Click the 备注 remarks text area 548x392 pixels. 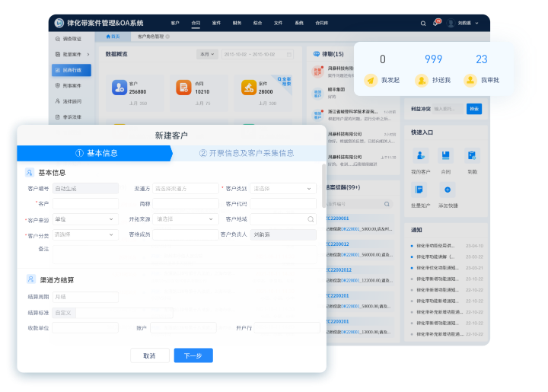pyautogui.click(x=184, y=254)
